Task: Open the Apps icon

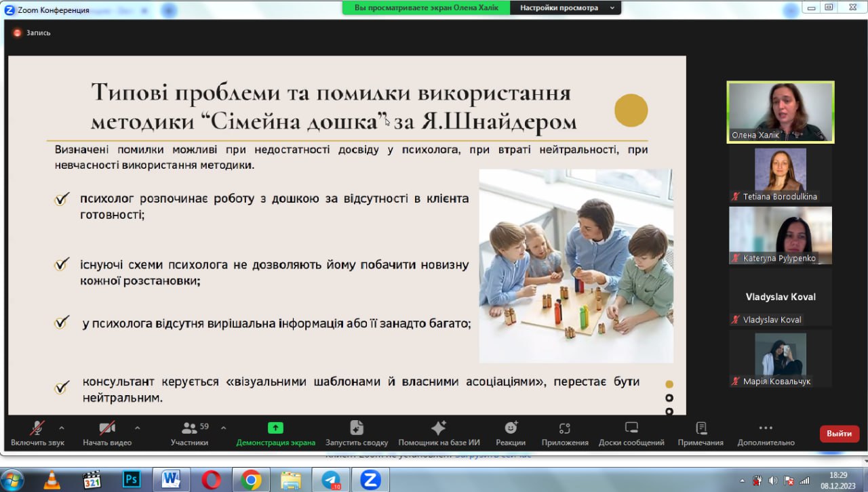Action: click(x=565, y=428)
